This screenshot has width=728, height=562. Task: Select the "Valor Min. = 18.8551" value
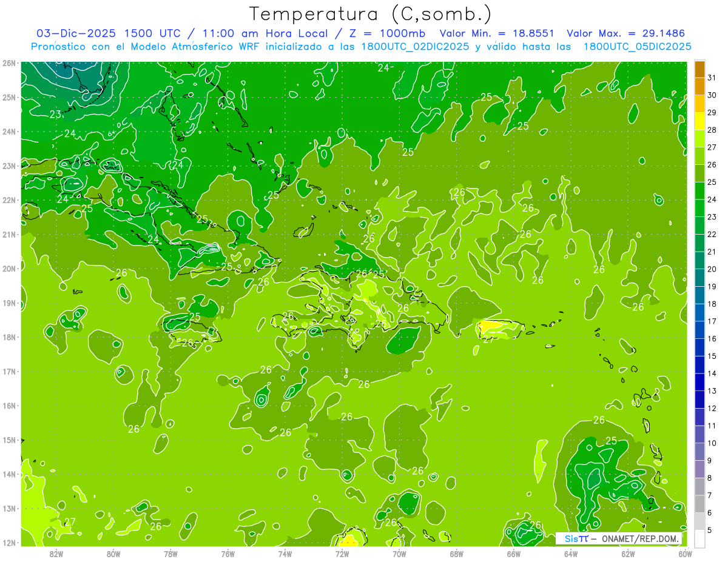[497, 33]
